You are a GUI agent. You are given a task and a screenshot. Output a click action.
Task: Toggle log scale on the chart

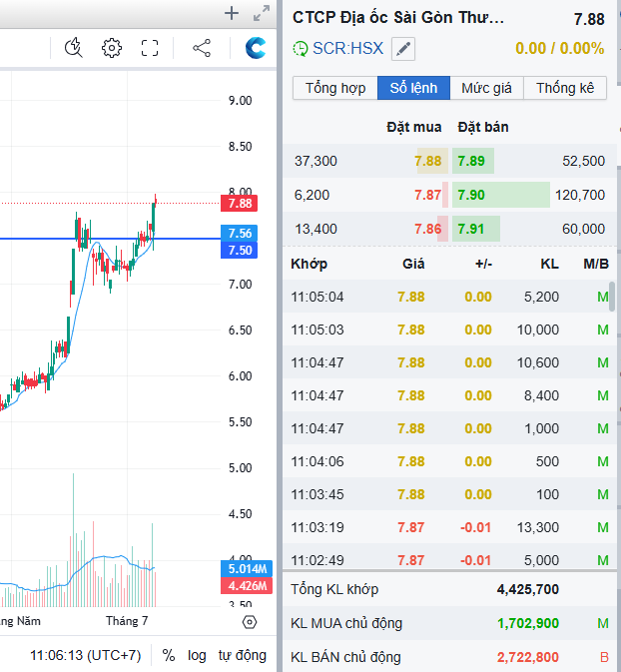tap(197, 655)
